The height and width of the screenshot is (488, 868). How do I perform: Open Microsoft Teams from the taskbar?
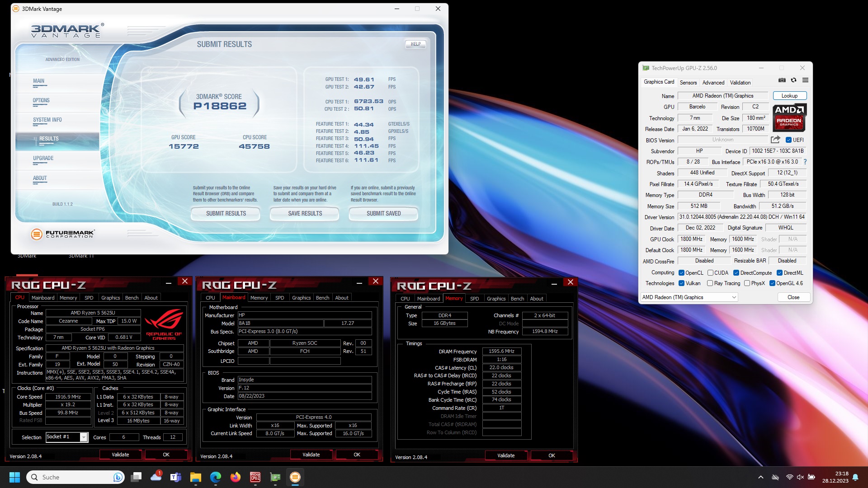click(175, 477)
